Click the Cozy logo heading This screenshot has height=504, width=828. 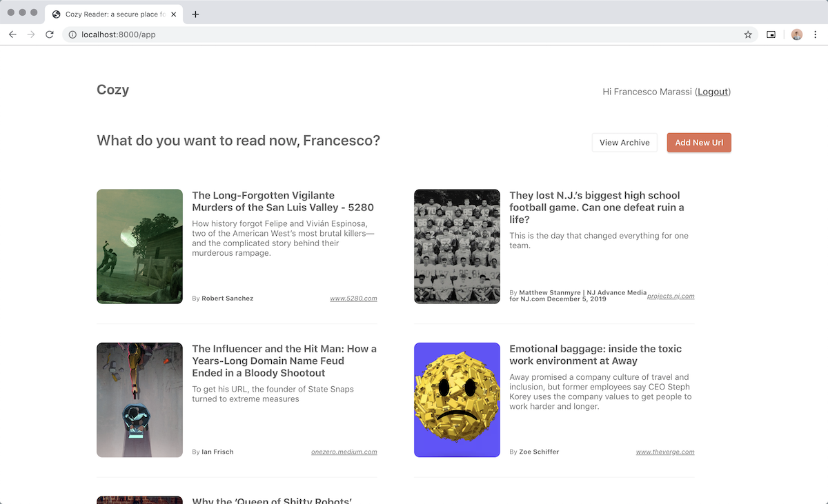click(113, 90)
